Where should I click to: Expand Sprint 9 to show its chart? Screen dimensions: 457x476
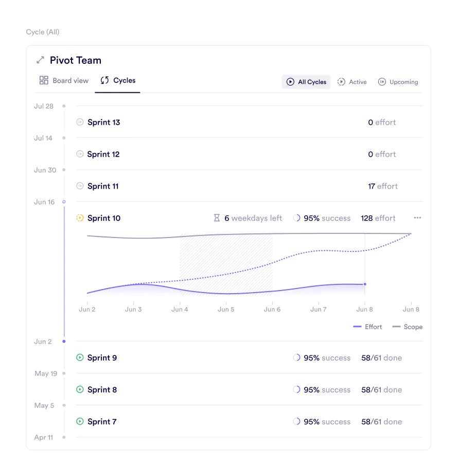pos(104,358)
